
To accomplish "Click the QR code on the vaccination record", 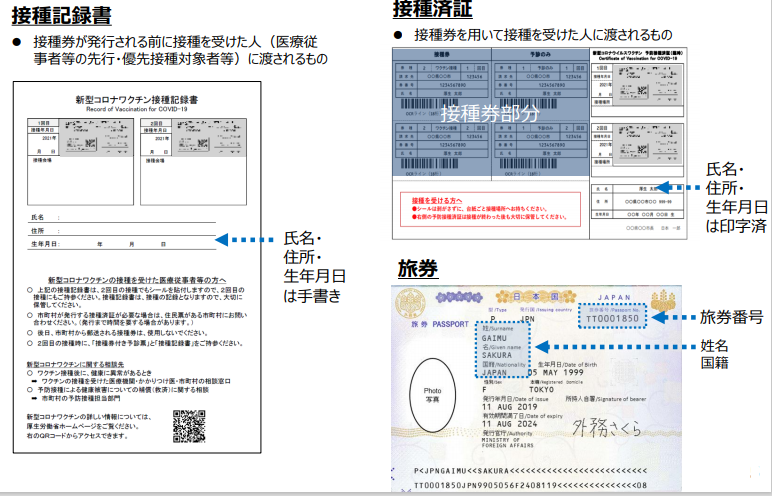I will click(188, 425).
